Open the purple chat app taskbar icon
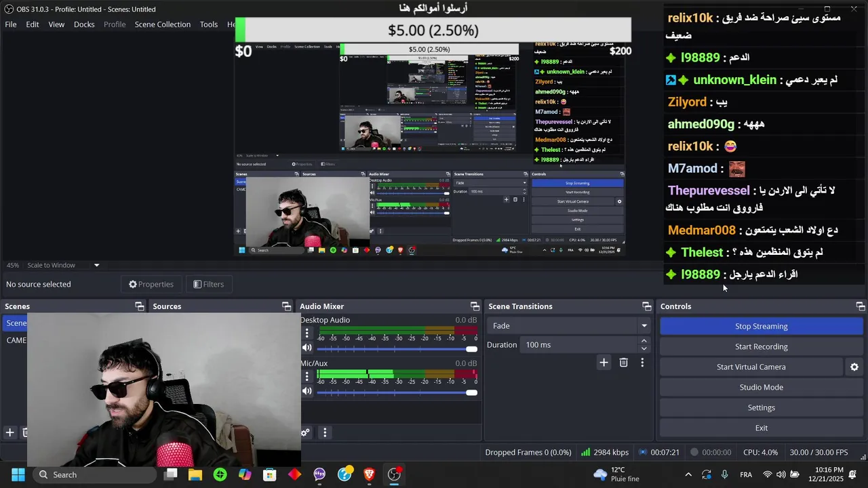 [x=319, y=474]
